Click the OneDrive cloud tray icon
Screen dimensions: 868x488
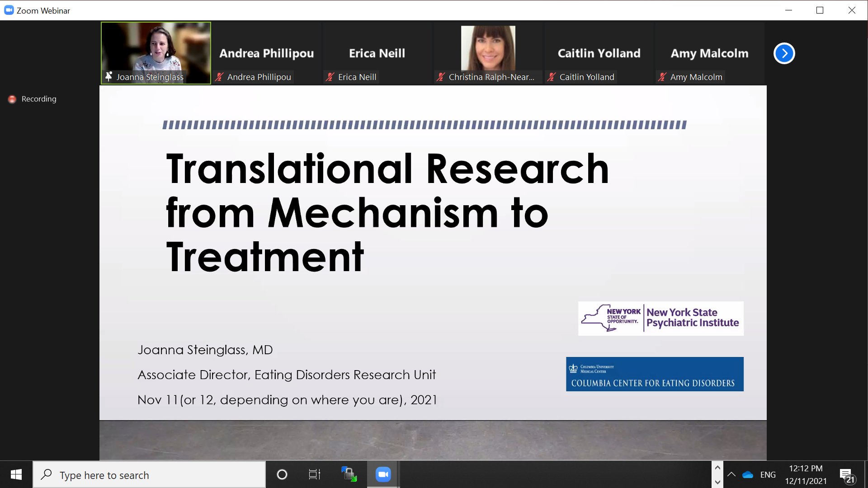(748, 475)
